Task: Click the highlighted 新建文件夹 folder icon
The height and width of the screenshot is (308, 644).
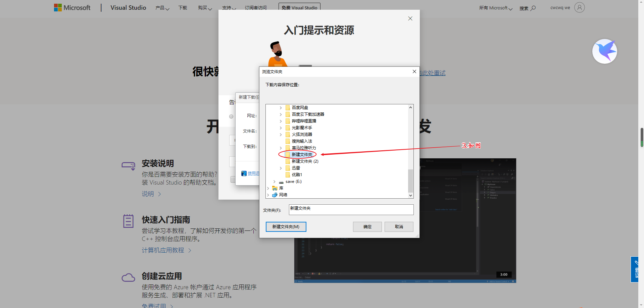Action: tap(288, 154)
